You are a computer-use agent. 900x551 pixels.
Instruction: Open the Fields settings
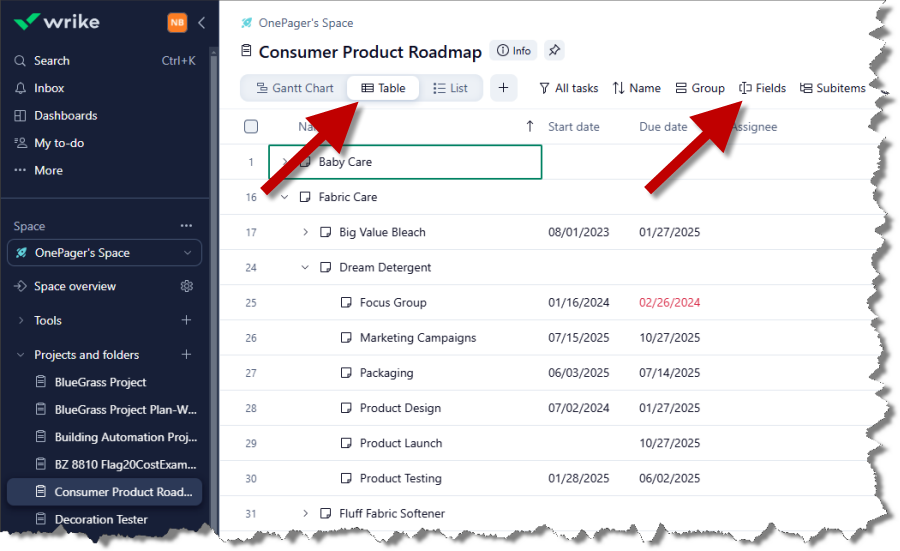(762, 88)
